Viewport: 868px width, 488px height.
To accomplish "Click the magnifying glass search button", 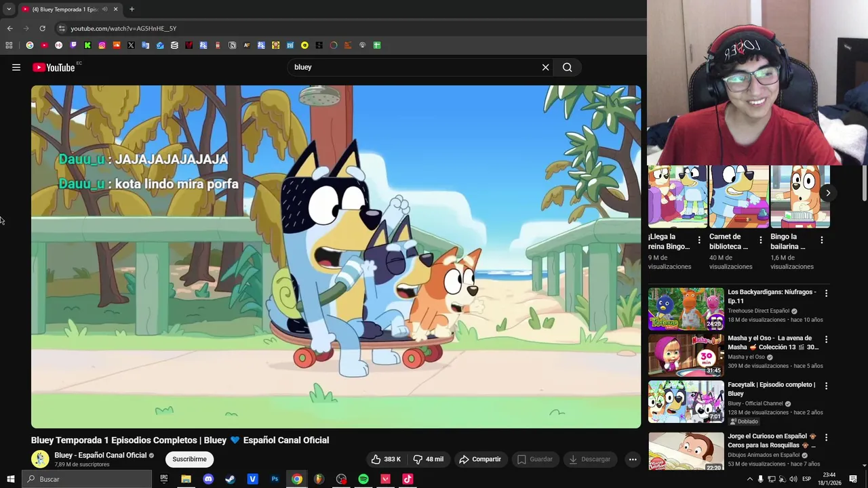I will (568, 67).
